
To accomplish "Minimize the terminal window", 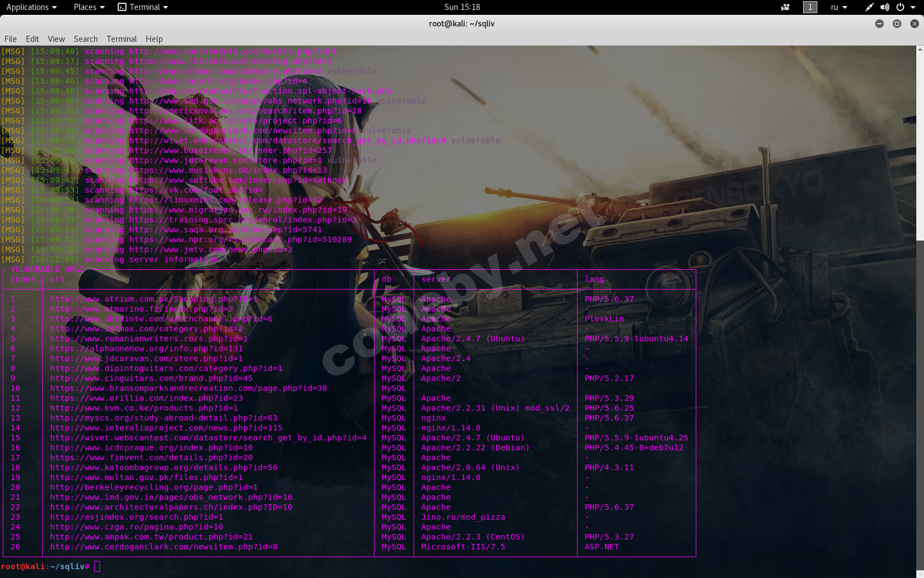I will click(x=879, y=24).
